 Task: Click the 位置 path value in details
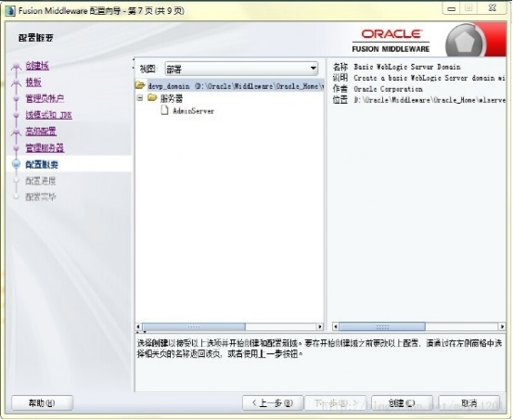click(x=430, y=100)
